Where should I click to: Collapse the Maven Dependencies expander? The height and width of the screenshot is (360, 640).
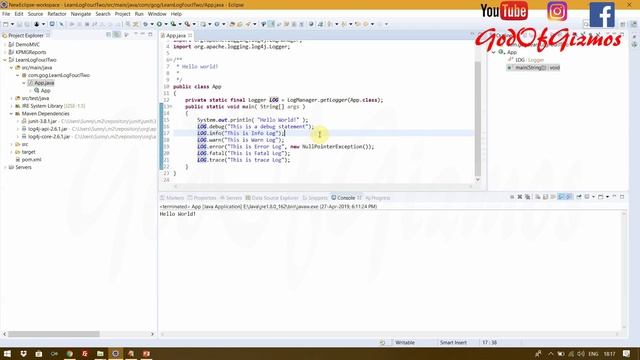click(11, 114)
